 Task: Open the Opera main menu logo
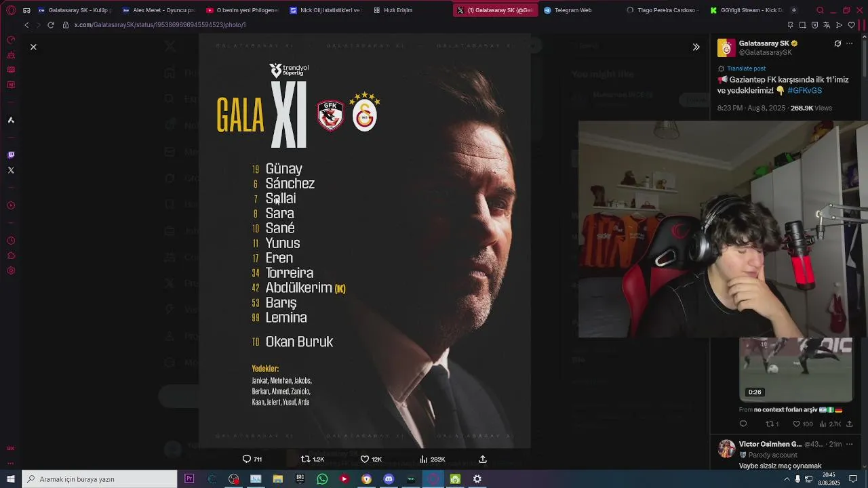pyautogui.click(x=11, y=10)
